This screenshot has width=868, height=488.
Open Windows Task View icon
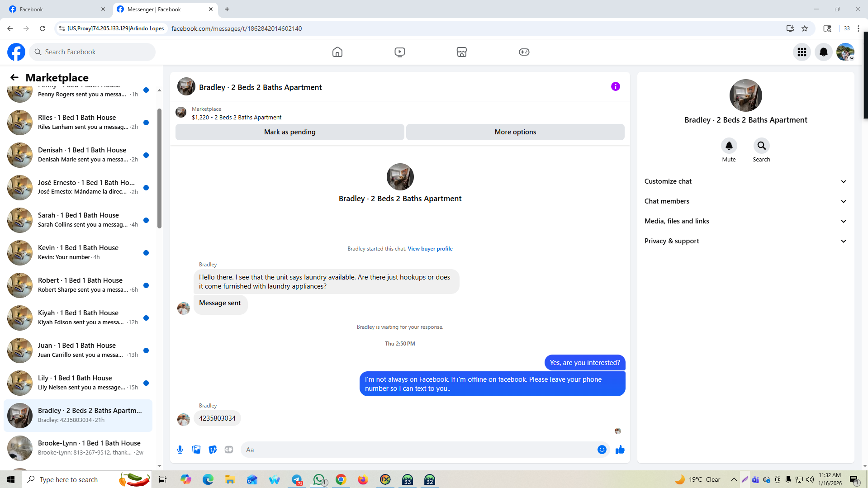coord(163,479)
